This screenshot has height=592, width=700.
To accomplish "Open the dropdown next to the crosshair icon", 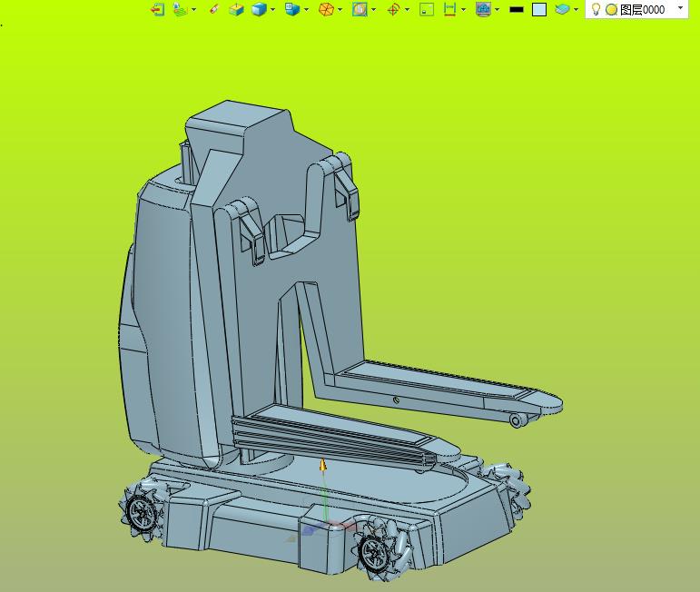I will pyautogui.click(x=407, y=9).
